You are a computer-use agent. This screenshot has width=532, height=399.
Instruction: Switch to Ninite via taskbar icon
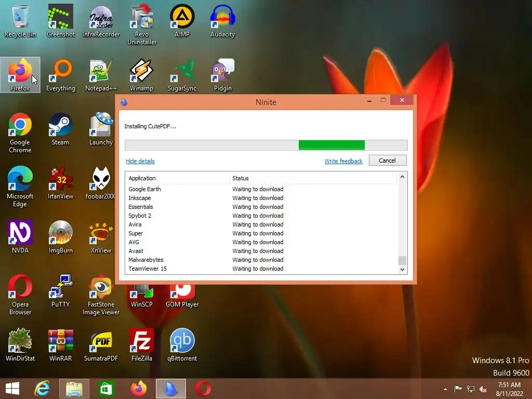[171, 389]
